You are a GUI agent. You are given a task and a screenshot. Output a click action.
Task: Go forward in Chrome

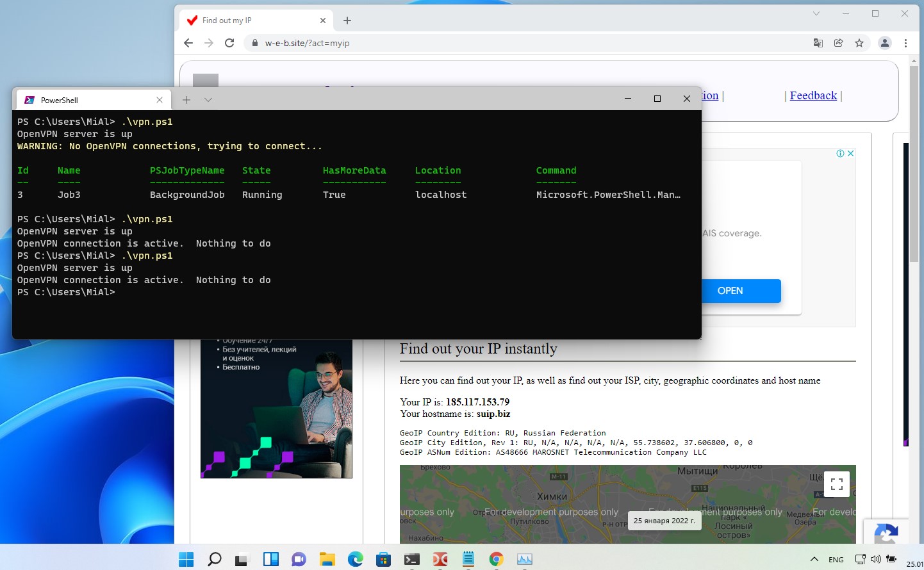209,43
